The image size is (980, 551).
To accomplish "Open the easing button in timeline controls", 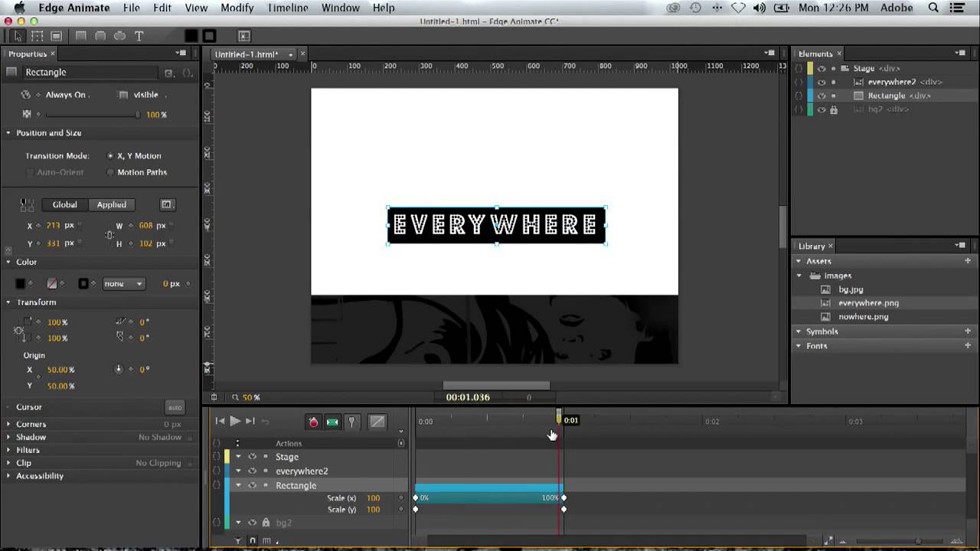I will tap(377, 422).
